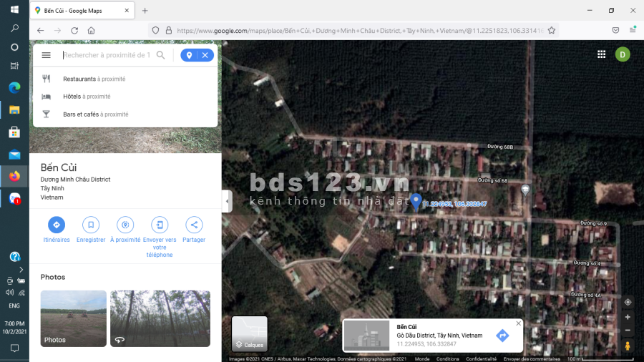
Task: Close the Bến Củi info card
Action: point(519,323)
